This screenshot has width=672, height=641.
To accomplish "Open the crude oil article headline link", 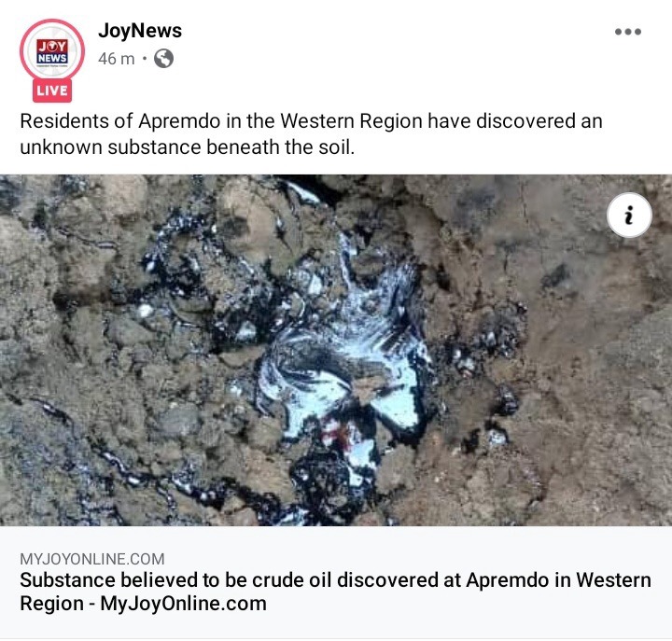I will [x=336, y=592].
